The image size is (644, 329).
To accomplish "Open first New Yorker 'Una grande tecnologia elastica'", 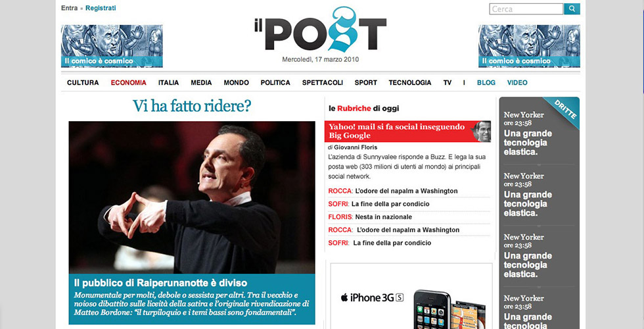I will 528,143.
